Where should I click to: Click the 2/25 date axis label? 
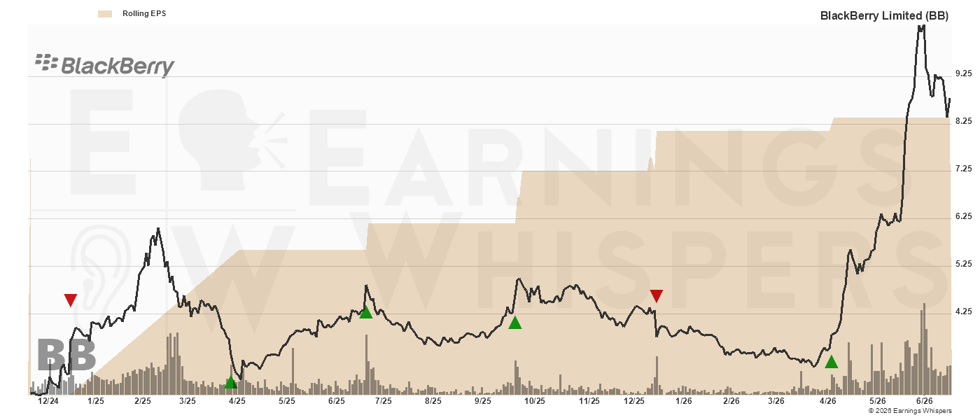(x=142, y=401)
